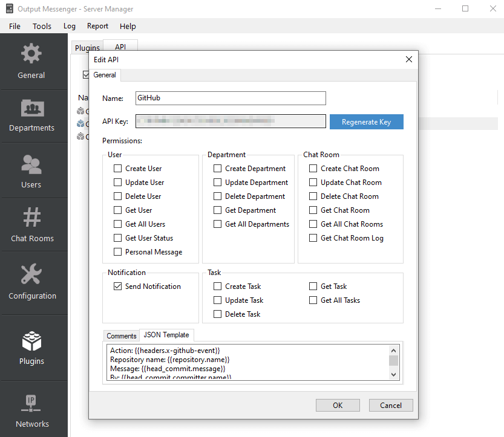Enable Delete Department permission
The image size is (504, 437).
218,196
